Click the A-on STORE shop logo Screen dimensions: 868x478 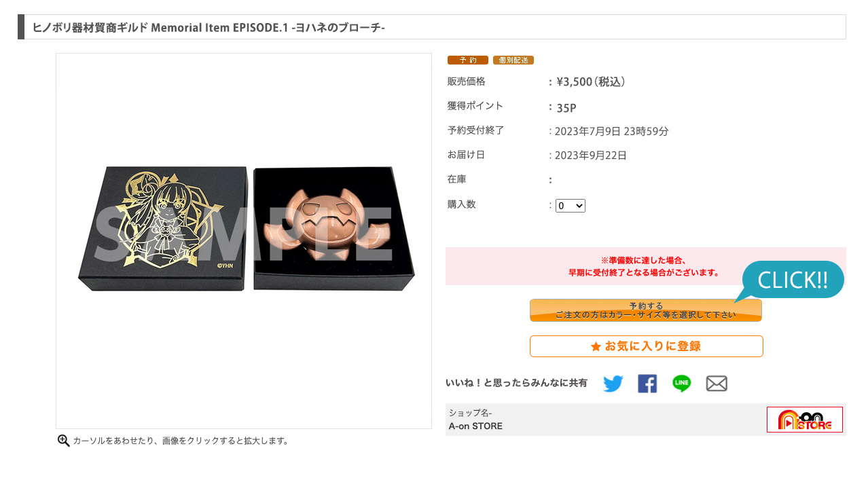[805, 420]
